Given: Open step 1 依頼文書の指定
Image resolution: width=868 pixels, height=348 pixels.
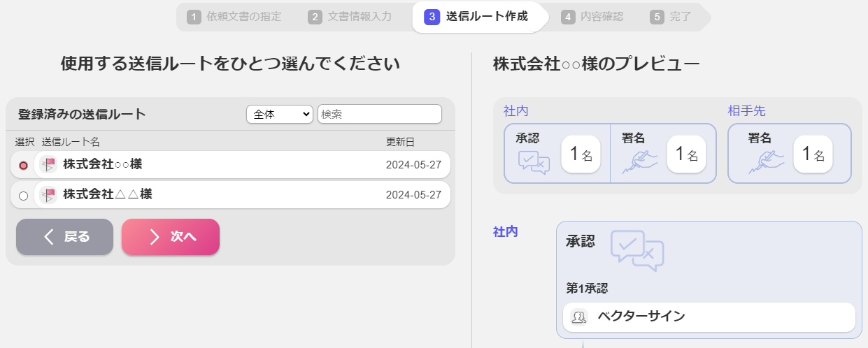Looking at the screenshot, I should [234, 17].
